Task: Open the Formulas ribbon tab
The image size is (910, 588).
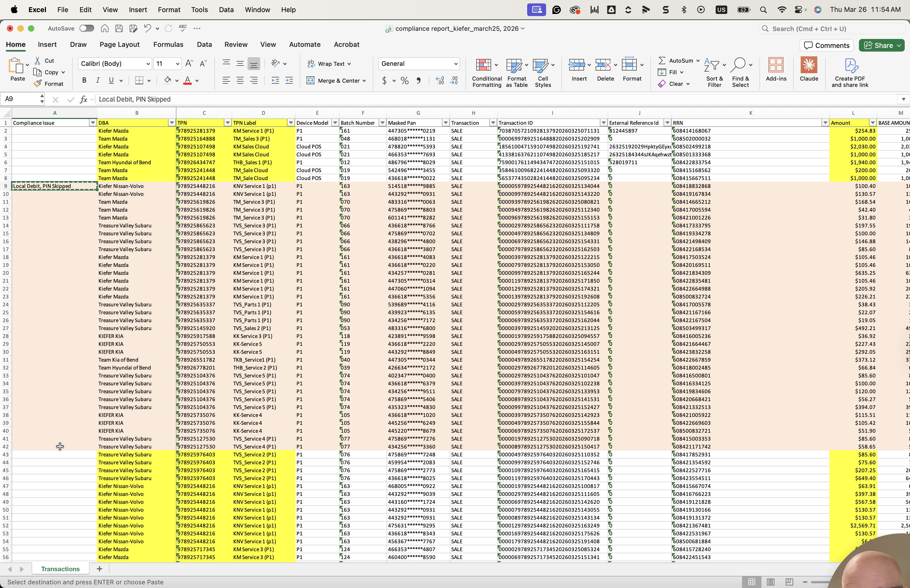Action: [168, 45]
